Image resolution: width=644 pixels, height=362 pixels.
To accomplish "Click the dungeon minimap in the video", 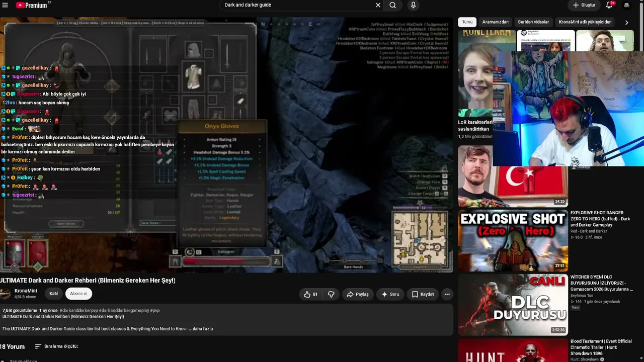I will click(420, 240).
